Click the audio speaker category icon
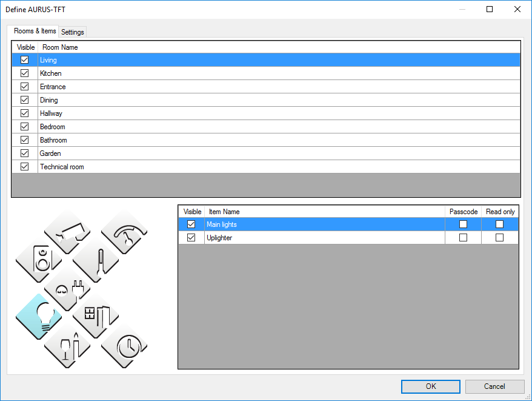The image size is (532, 401). (x=39, y=260)
